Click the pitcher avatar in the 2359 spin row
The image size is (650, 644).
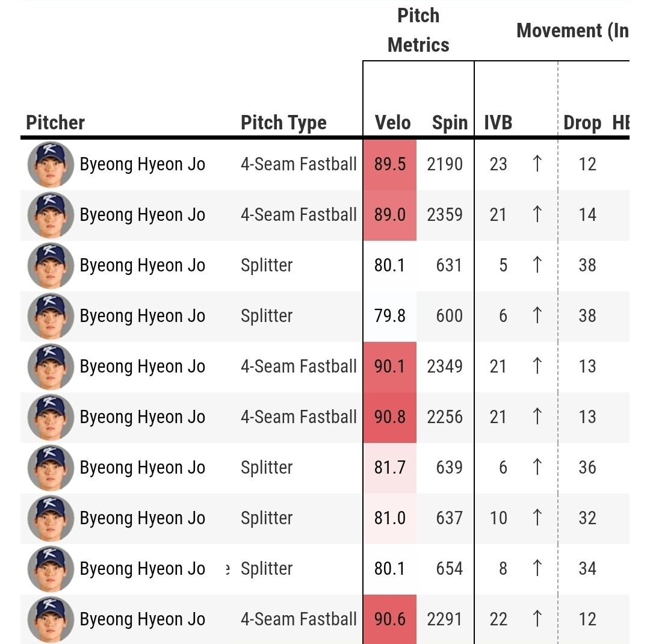[x=51, y=215]
